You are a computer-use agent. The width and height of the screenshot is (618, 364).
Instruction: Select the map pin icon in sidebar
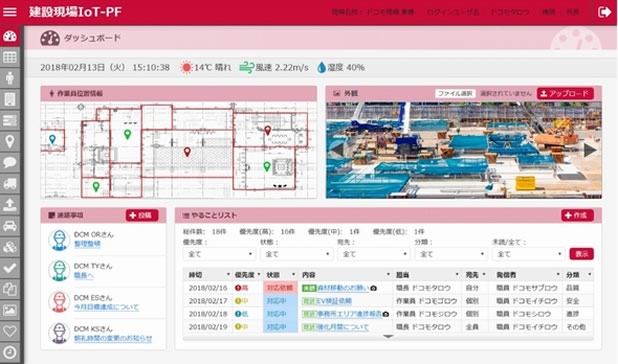coord(10,141)
